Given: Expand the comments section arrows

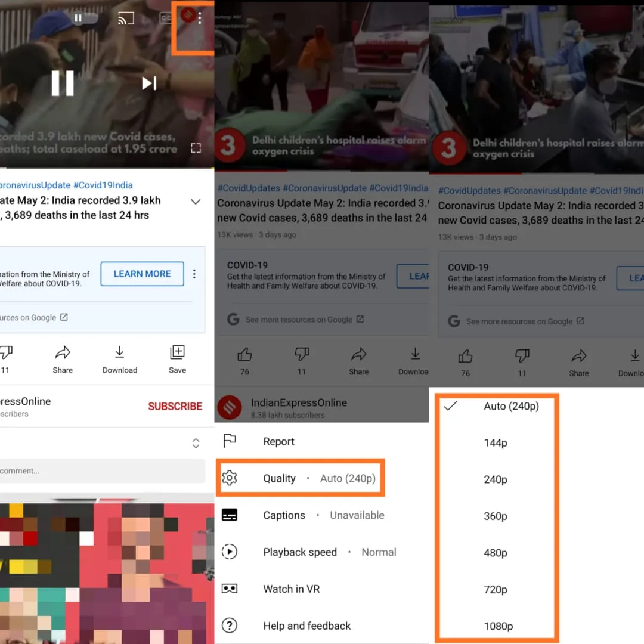Looking at the screenshot, I should tap(196, 443).
